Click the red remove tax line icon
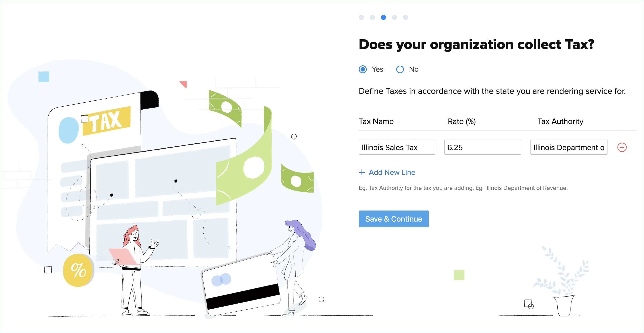The image size is (644, 333). [622, 147]
